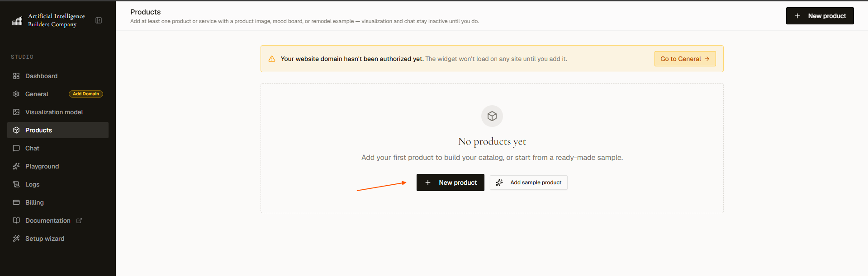
Task: Open the General settings page
Action: pyautogui.click(x=58, y=94)
